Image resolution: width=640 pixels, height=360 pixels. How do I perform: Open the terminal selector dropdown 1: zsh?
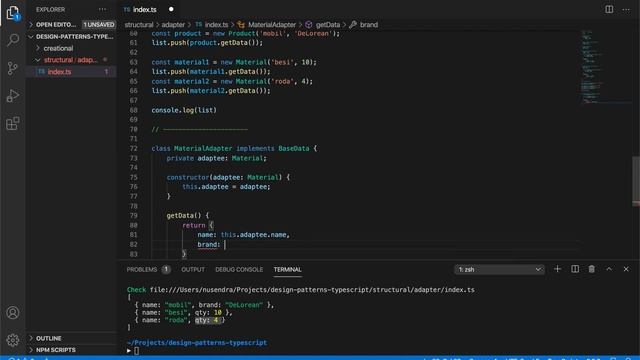click(x=499, y=269)
